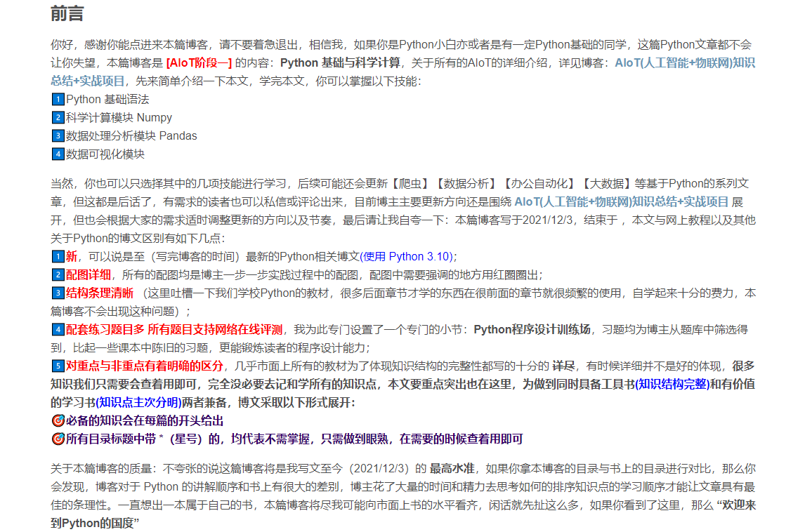Viewport: 812px width, 532px height.
Task: Click the badge icon before 数据可视化模块
Action: [x=57, y=154]
